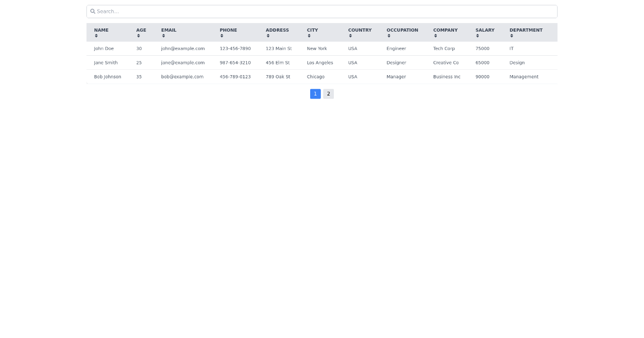Click the sort icon under DEPARTMENT header
This screenshot has height=338, width=644.
coord(511,35)
